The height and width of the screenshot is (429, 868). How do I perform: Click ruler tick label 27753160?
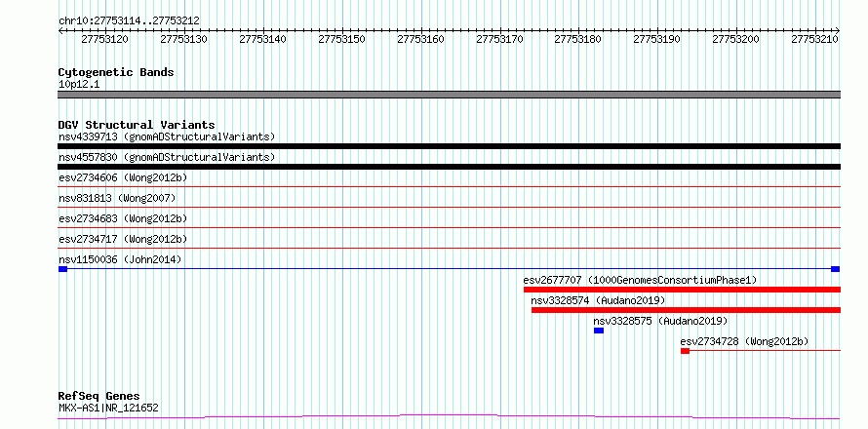420,39
